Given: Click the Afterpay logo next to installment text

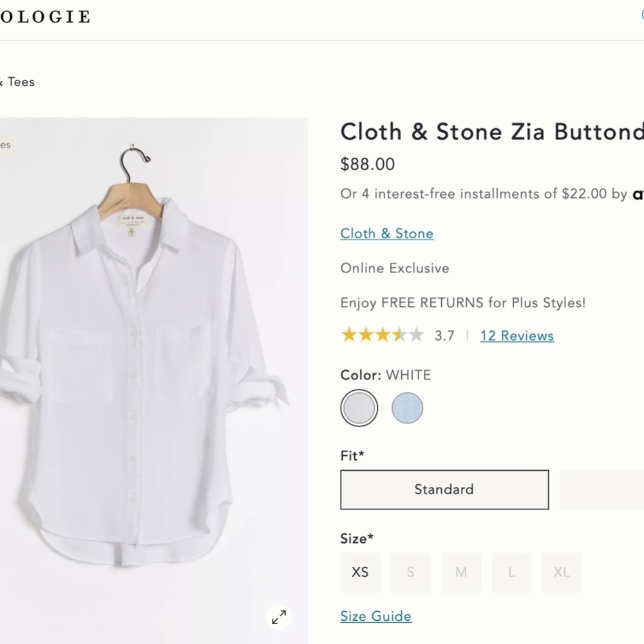Looking at the screenshot, I should click(638, 194).
